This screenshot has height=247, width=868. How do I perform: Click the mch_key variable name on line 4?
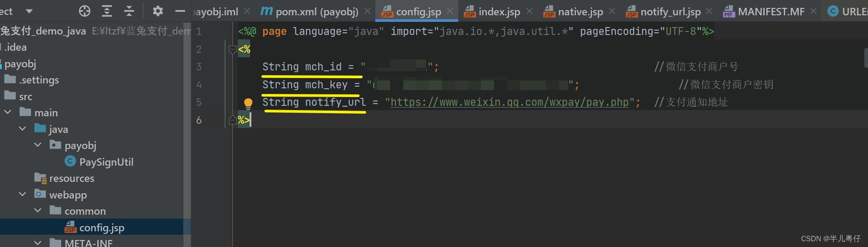326,84
